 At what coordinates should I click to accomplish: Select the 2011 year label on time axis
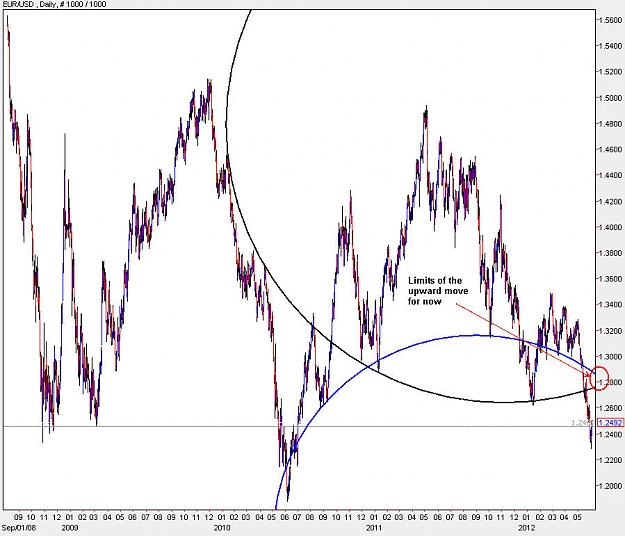coord(374,528)
